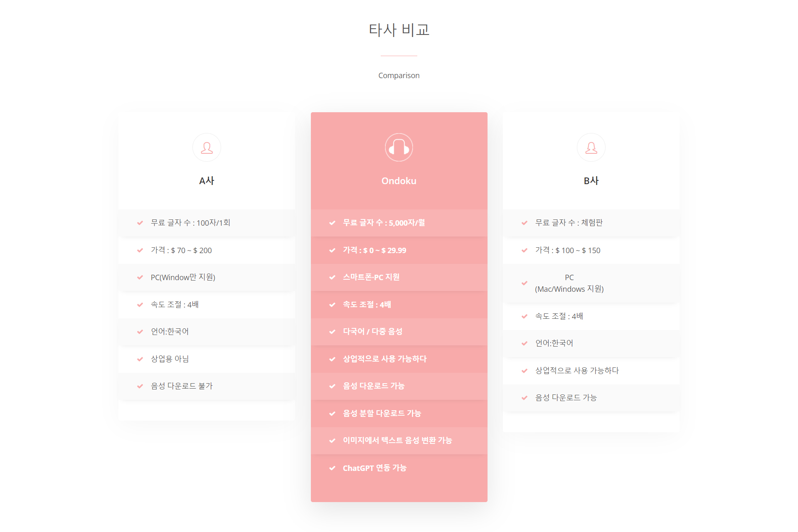
Task: Toggle the check next to 속도 조절 : 4배 in B사
Action: pos(524,316)
